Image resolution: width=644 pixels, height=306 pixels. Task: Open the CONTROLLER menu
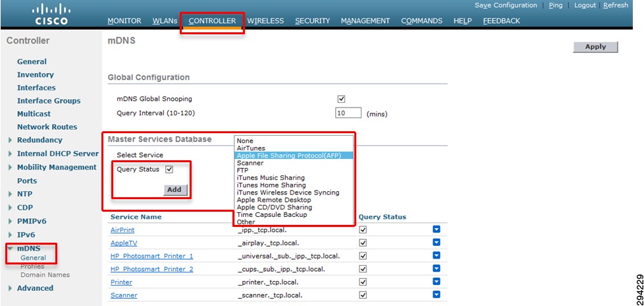212,21
